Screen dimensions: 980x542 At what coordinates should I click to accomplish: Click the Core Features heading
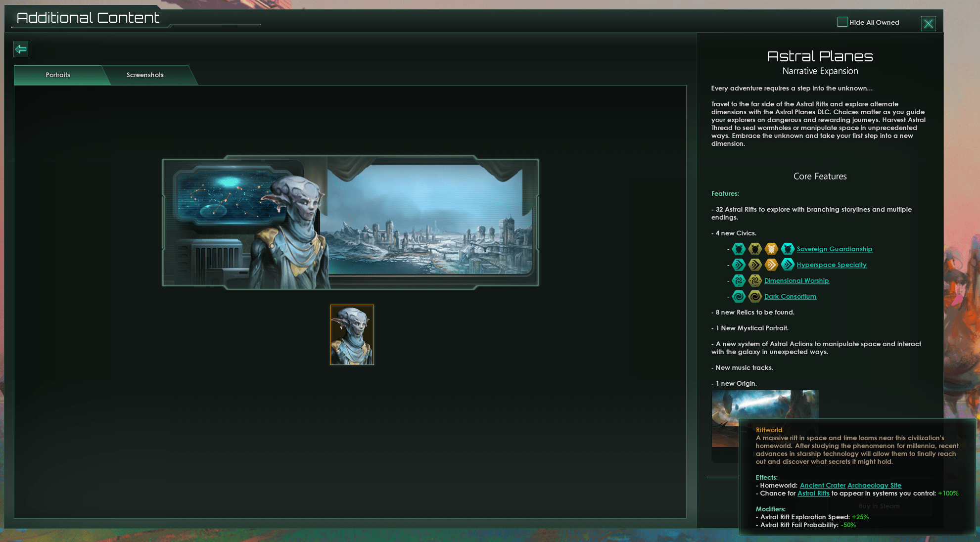(820, 176)
